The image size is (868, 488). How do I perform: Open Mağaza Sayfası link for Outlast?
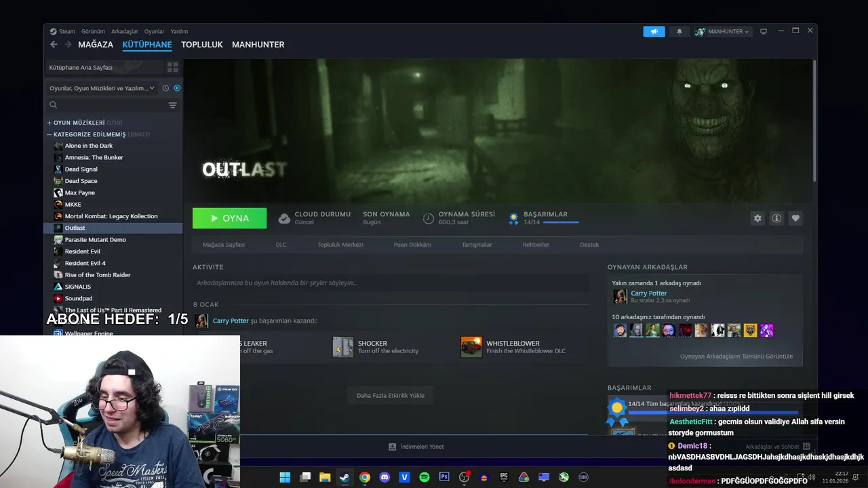(224, 245)
